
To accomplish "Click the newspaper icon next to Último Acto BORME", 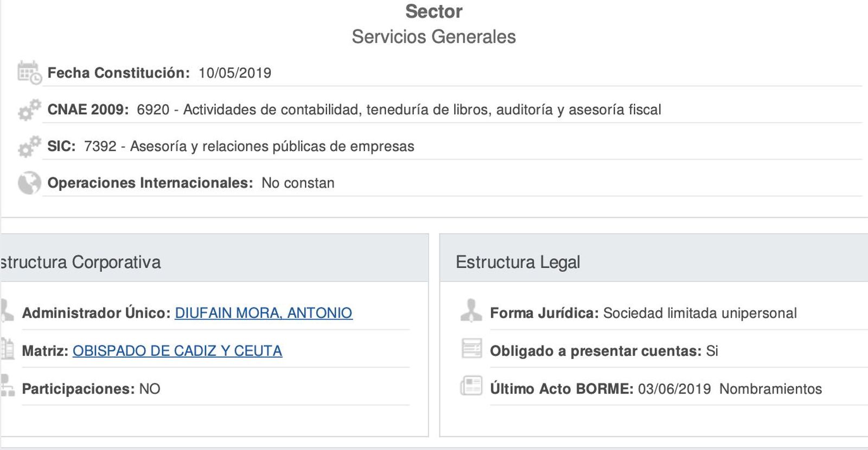I will (473, 386).
